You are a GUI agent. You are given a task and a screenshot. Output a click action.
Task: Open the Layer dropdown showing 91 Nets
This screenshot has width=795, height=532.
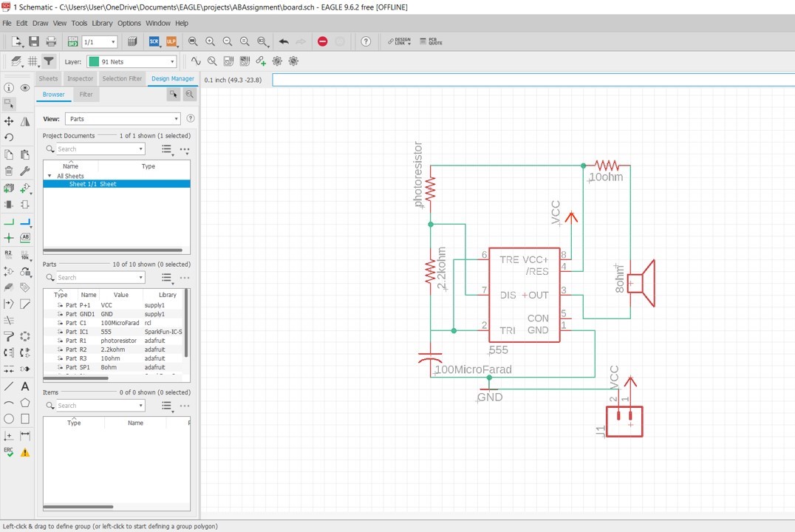pyautogui.click(x=132, y=62)
